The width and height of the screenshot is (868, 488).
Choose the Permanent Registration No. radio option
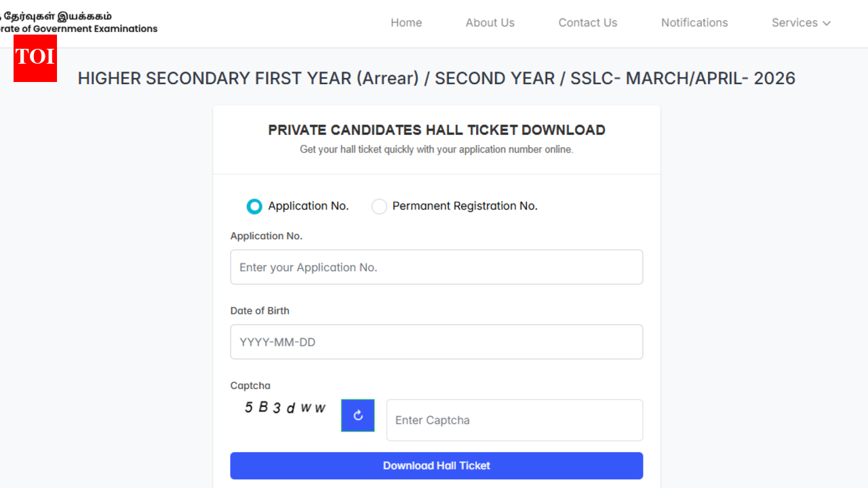(379, 206)
